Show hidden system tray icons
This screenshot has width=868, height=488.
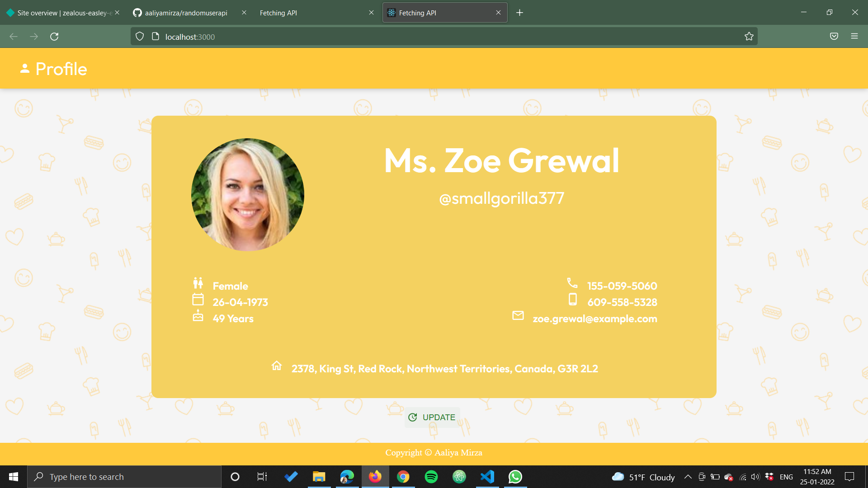[x=688, y=477]
